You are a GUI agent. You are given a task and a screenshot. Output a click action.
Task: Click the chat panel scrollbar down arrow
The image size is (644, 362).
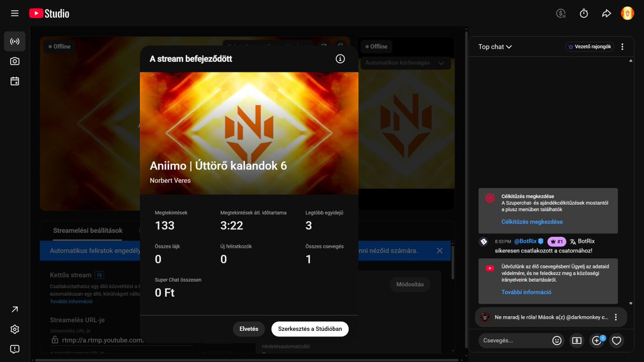point(631,304)
